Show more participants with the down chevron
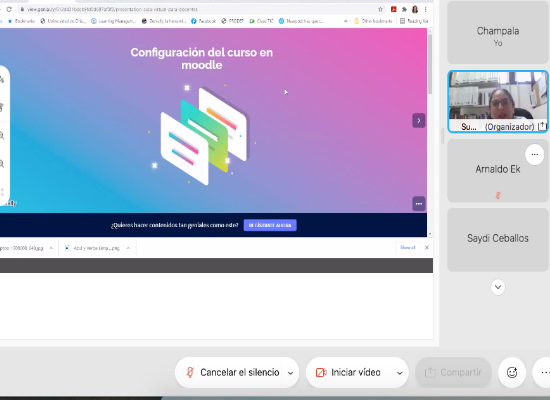550x400 pixels. pos(498,287)
